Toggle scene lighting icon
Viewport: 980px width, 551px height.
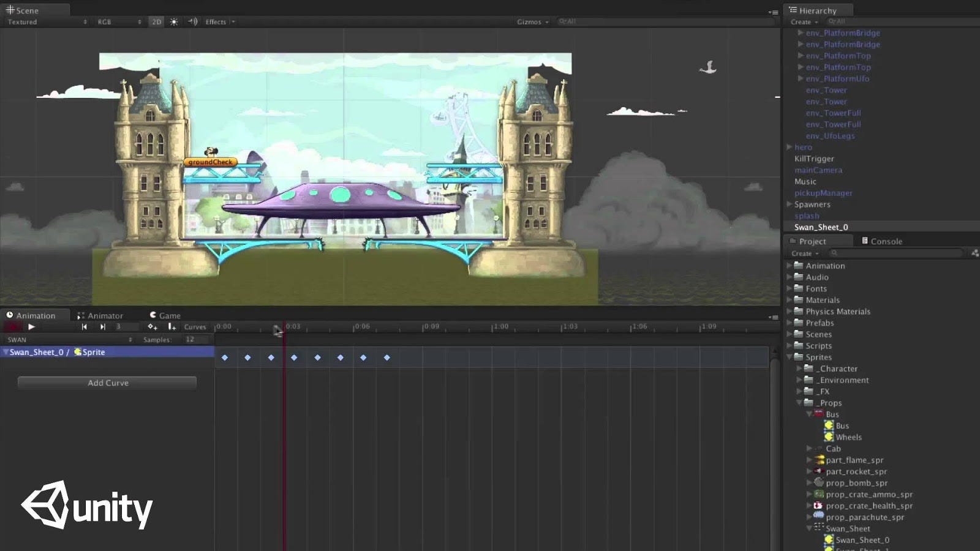[x=175, y=21]
